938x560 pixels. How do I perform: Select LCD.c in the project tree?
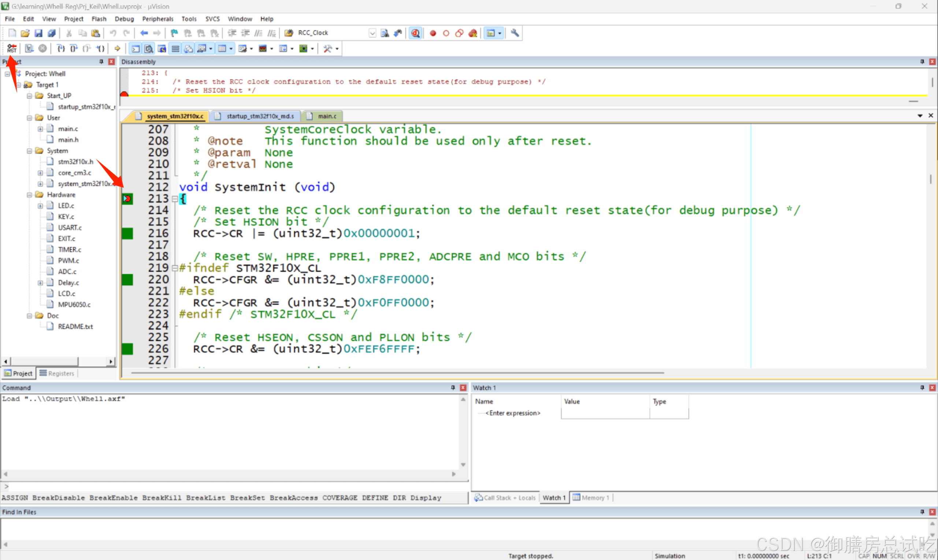[x=66, y=294]
